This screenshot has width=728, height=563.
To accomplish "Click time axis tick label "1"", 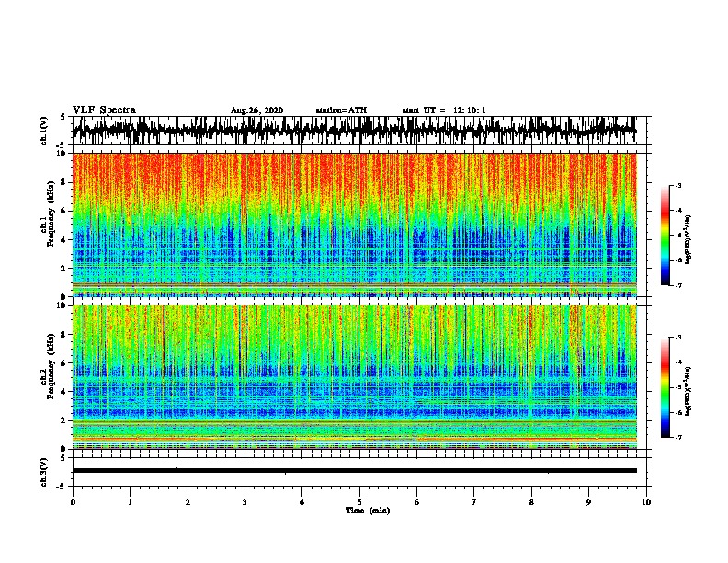I will 130,502.
